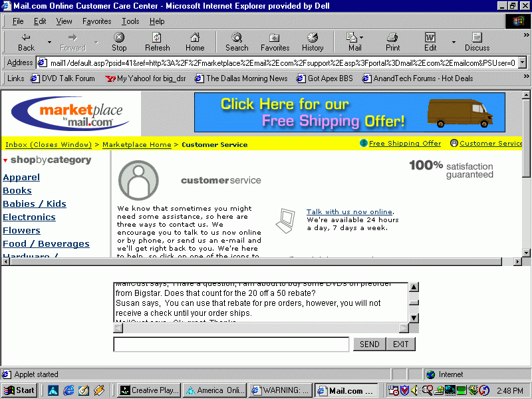
Task: Switch to America Online taskbar window
Action: (215, 390)
